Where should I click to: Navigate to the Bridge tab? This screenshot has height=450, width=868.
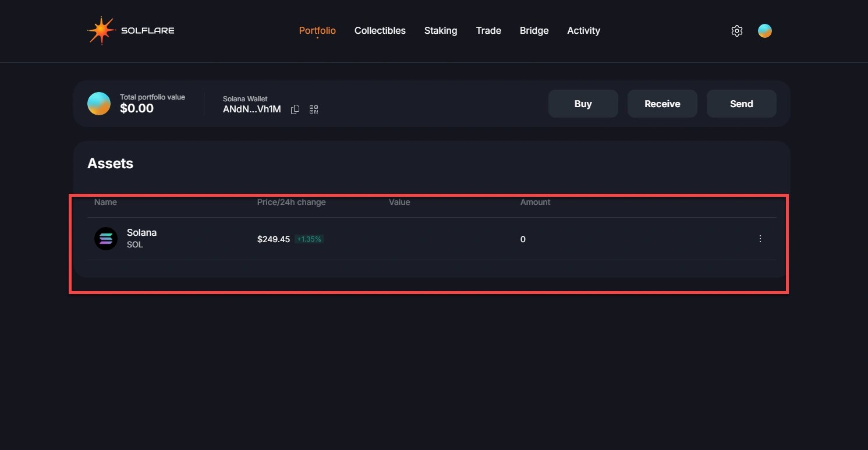pos(534,31)
